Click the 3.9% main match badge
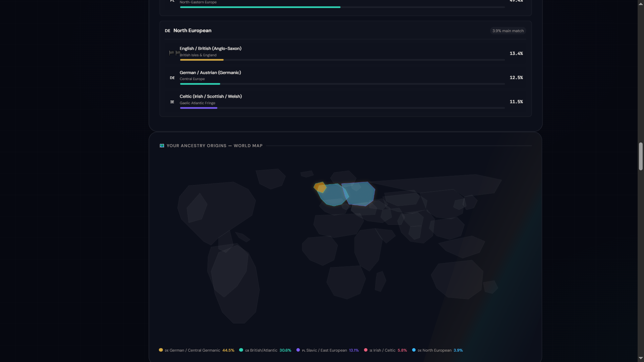The image size is (644, 362). 508,31
